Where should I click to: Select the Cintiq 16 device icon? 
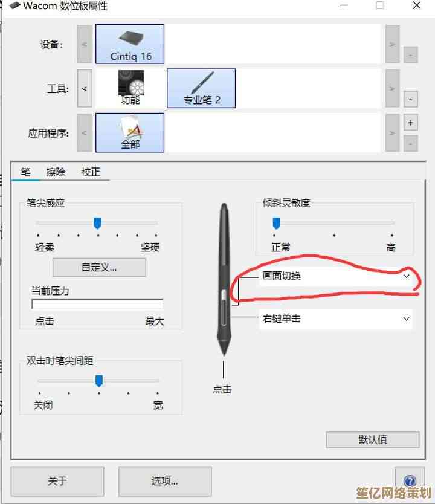pos(130,44)
